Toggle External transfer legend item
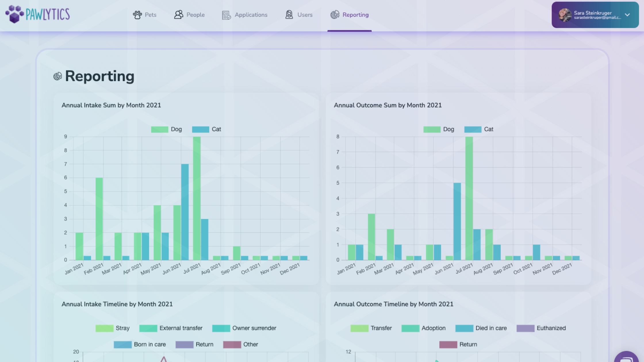The width and height of the screenshot is (644, 362). point(171,328)
